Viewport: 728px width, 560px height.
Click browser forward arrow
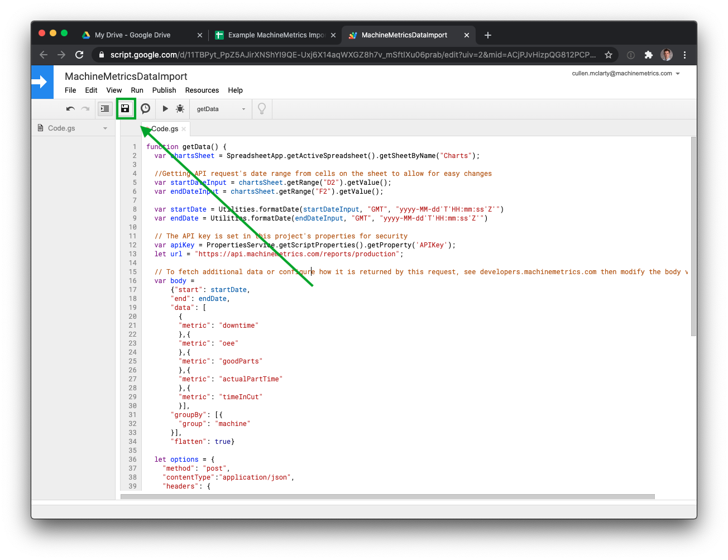[x=61, y=55]
